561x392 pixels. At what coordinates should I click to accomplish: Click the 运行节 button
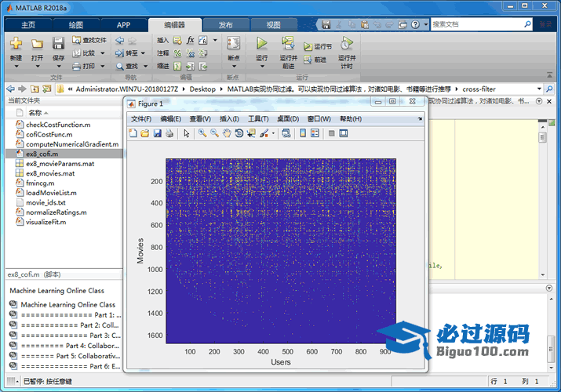point(318,46)
